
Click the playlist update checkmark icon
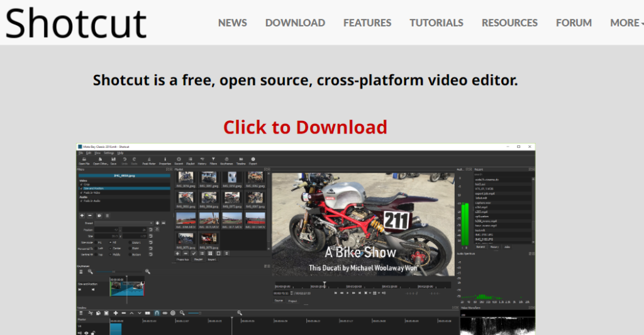[194, 253]
